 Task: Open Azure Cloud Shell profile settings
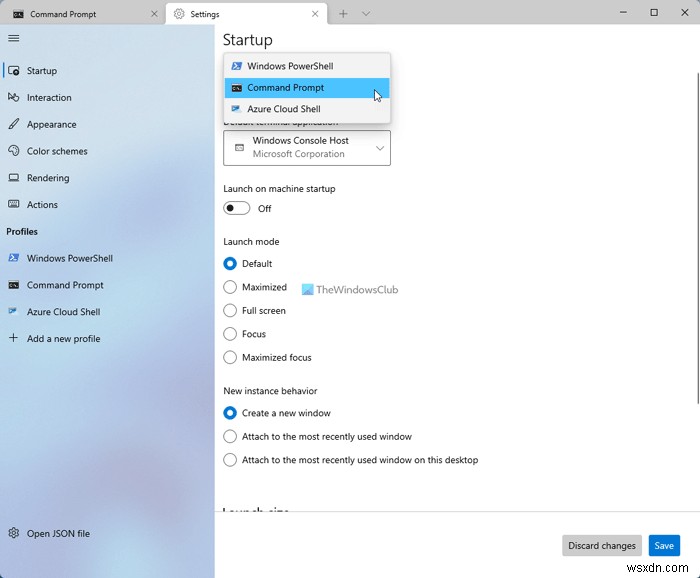(x=107, y=312)
